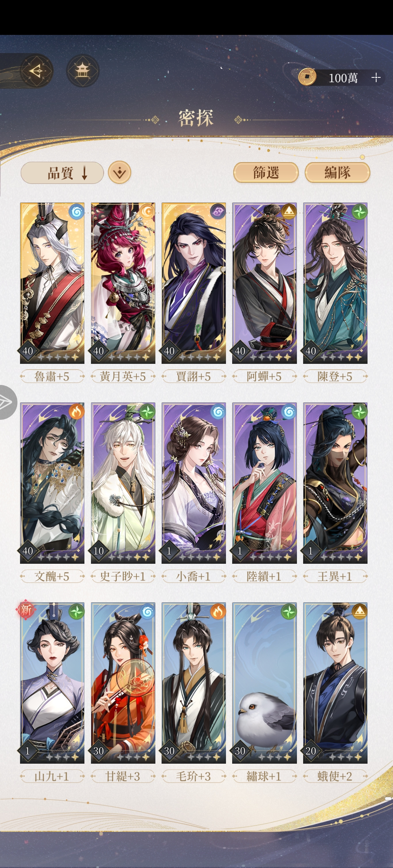Toggle sort direction round arrow button

[x=119, y=172]
